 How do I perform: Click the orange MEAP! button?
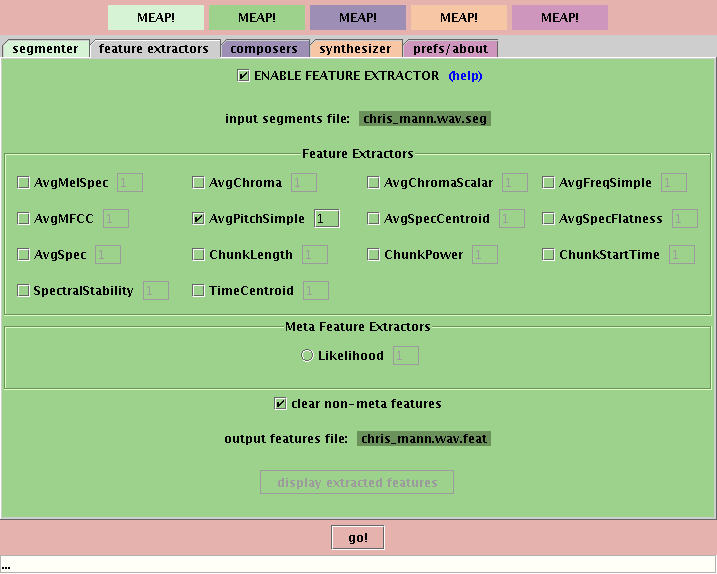tap(458, 17)
